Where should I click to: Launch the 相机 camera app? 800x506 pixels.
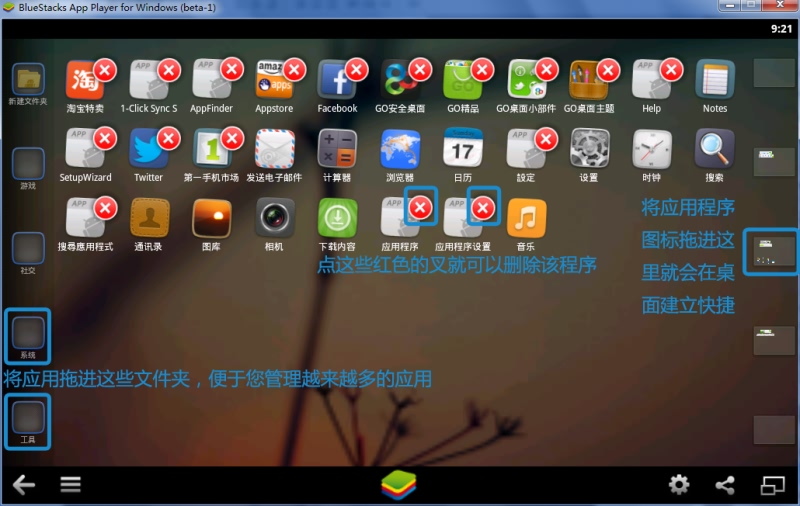(x=274, y=218)
